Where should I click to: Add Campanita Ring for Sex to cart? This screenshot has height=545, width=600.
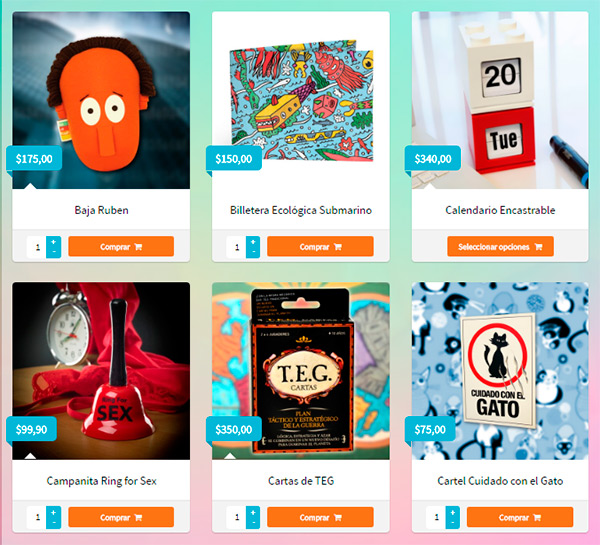[121, 517]
